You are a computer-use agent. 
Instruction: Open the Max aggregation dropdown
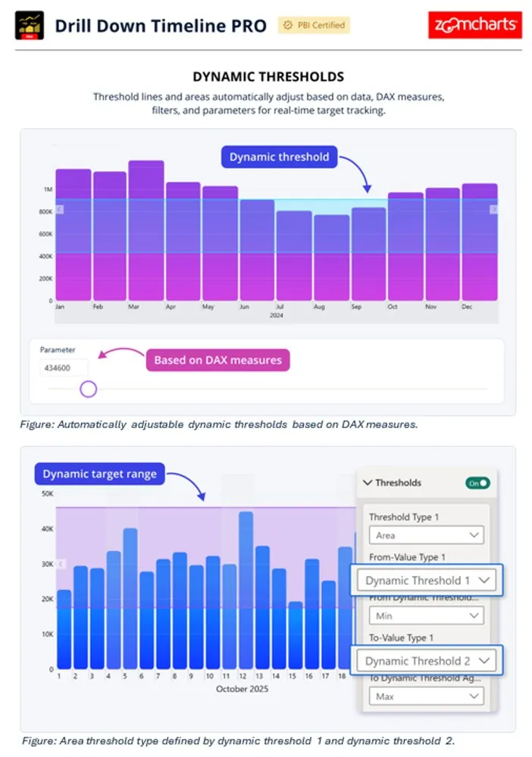pos(426,696)
